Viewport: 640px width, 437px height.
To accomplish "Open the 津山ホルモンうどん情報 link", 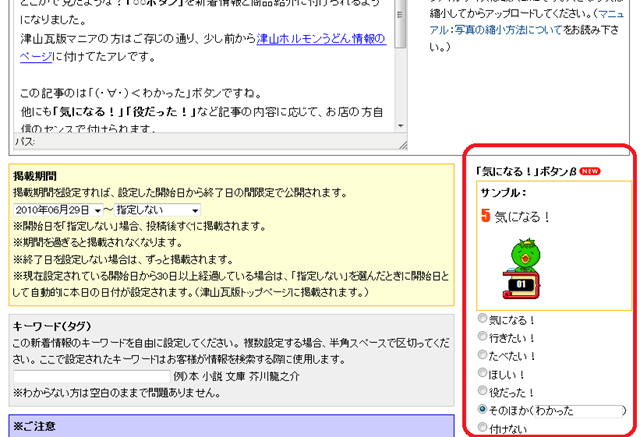I will click(320, 40).
